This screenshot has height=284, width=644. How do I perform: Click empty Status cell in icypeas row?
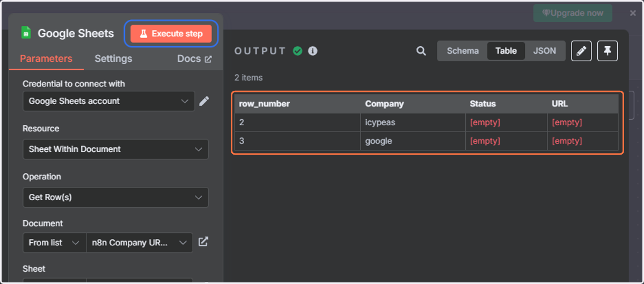(x=506, y=122)
